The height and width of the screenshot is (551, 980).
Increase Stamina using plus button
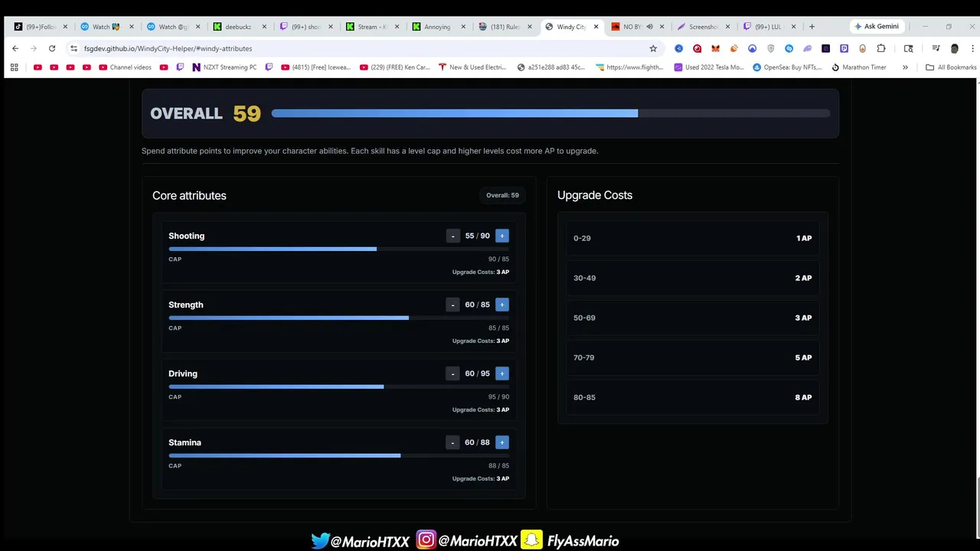(x=501, y=442)
